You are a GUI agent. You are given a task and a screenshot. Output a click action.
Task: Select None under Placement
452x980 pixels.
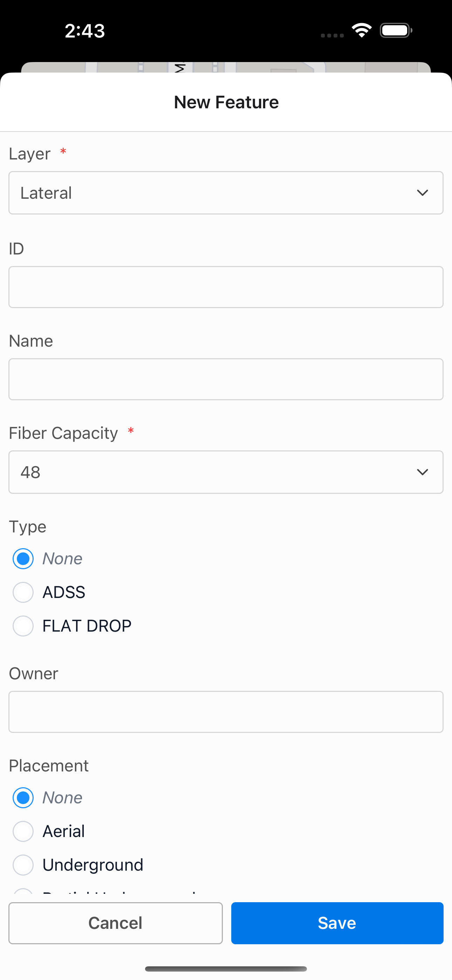tap(23, 798)
